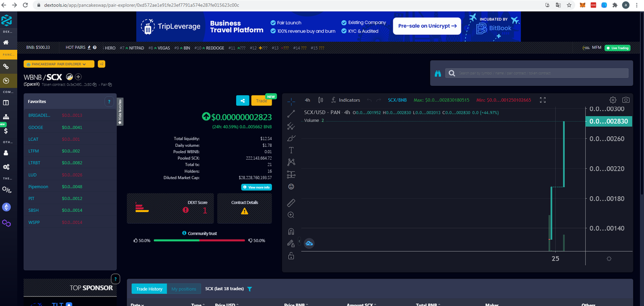The width and height of the screenshot is (644, 306).
Task: Vote thumbs down on community trust
Action: coord(250,240)
